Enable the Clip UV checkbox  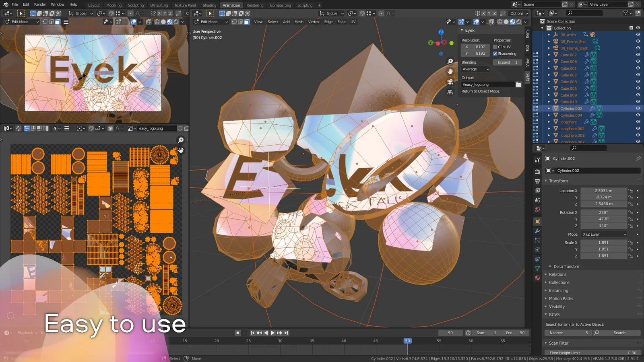click(495, 47)
